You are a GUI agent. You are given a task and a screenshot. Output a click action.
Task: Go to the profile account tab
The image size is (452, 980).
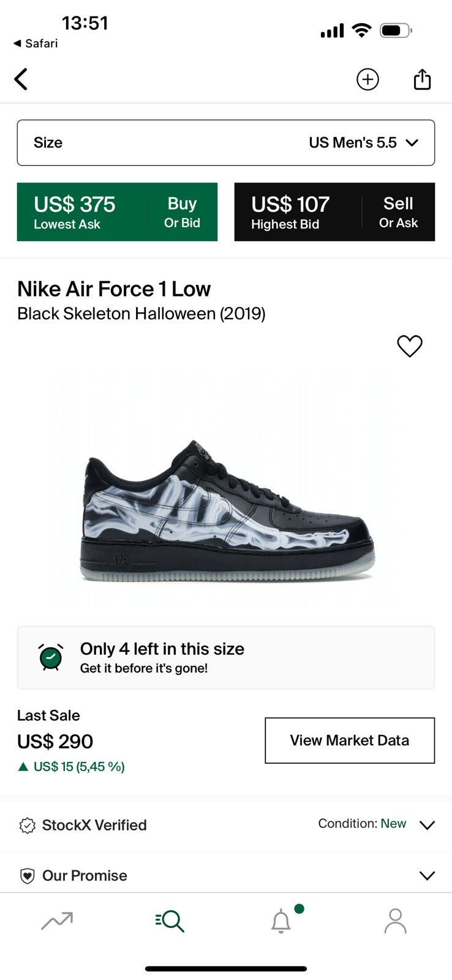395,921
